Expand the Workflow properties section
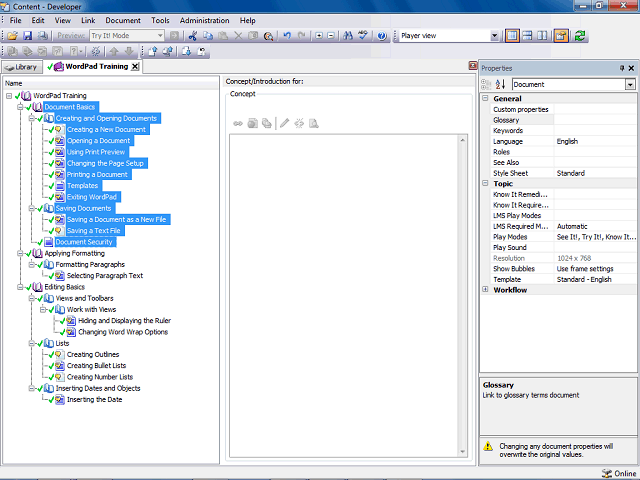This screenshot has height=480, width=640. click(485, 289)
